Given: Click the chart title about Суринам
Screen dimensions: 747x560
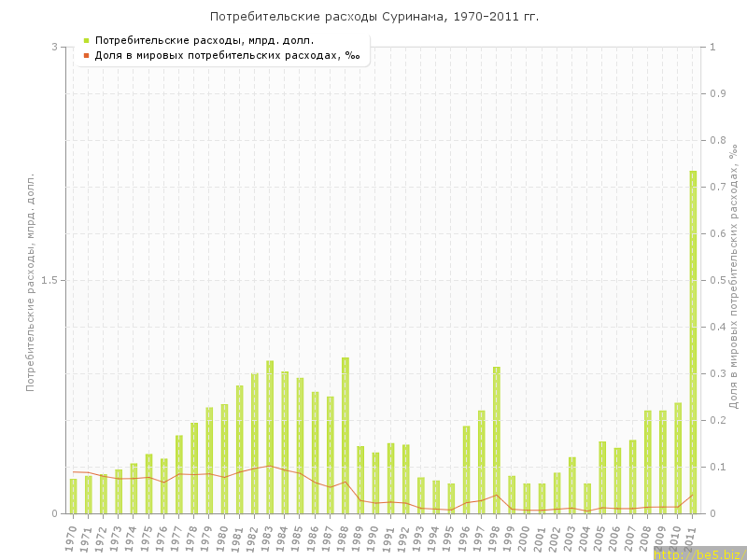Looking at the screenshot, I should [x=373, y=17].
